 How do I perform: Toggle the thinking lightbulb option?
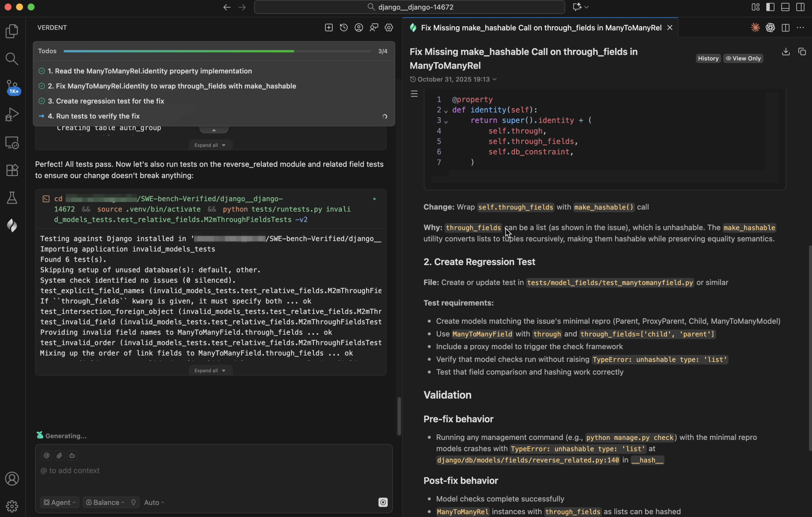(134, 502)
